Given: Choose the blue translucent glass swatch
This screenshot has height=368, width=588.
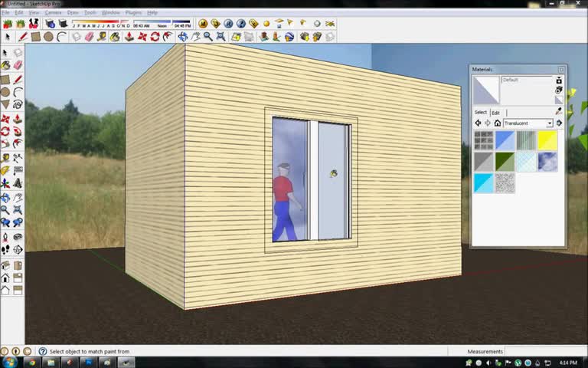Looking at the screenshot, I should tap(505, 140).
